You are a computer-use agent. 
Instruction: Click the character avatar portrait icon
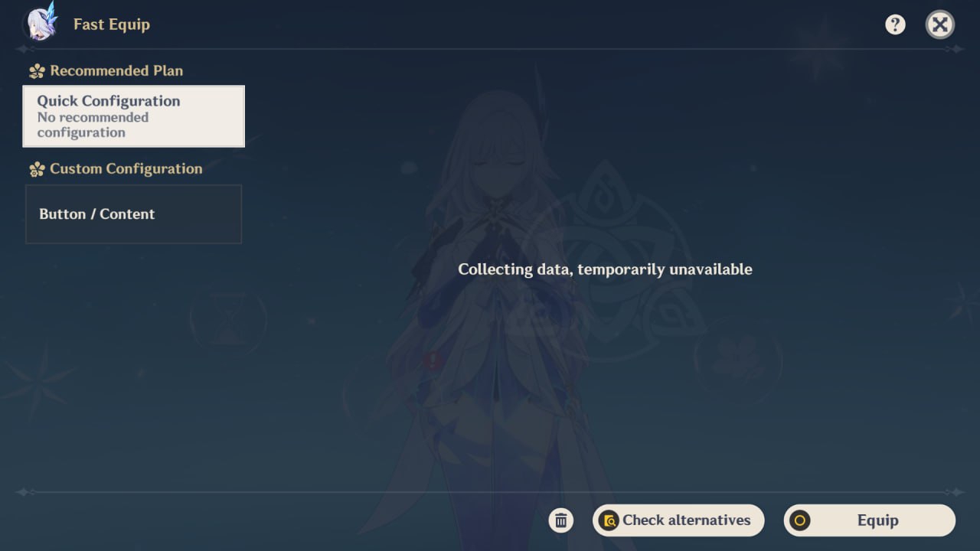coord(41,23)
